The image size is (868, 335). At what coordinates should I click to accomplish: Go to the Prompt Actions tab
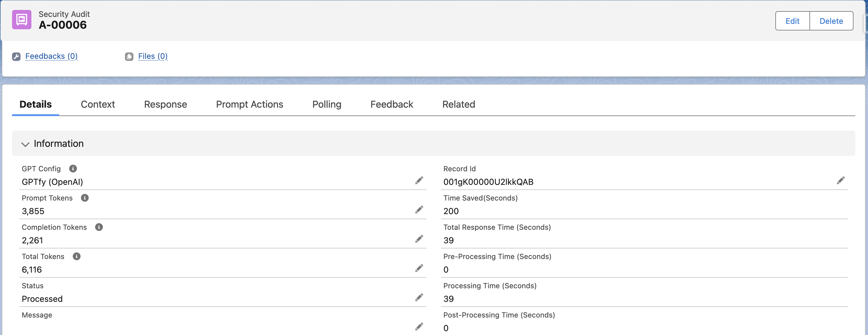point(249,104)
